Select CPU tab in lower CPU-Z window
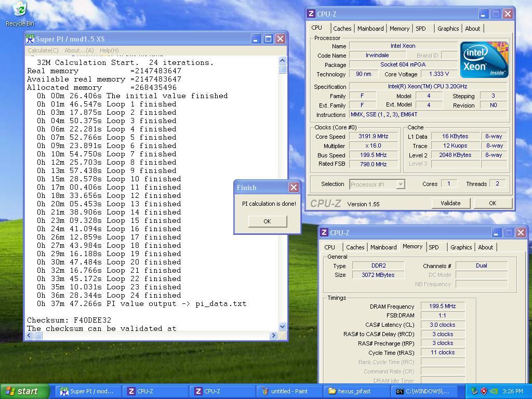Viewport: 532px width, 399px height. coord(329,247)
